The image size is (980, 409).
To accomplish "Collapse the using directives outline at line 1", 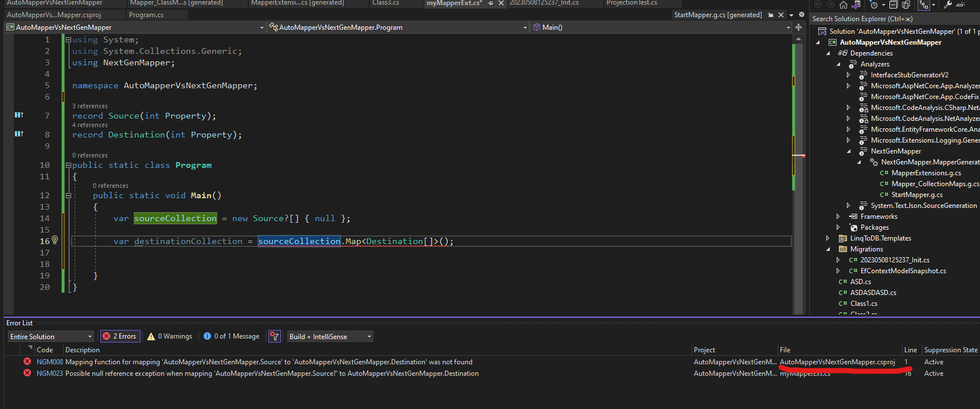I will 68,40.
